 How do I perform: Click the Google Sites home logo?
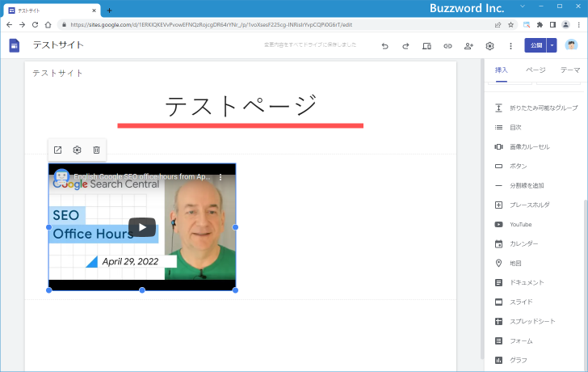tap(15, 45)
